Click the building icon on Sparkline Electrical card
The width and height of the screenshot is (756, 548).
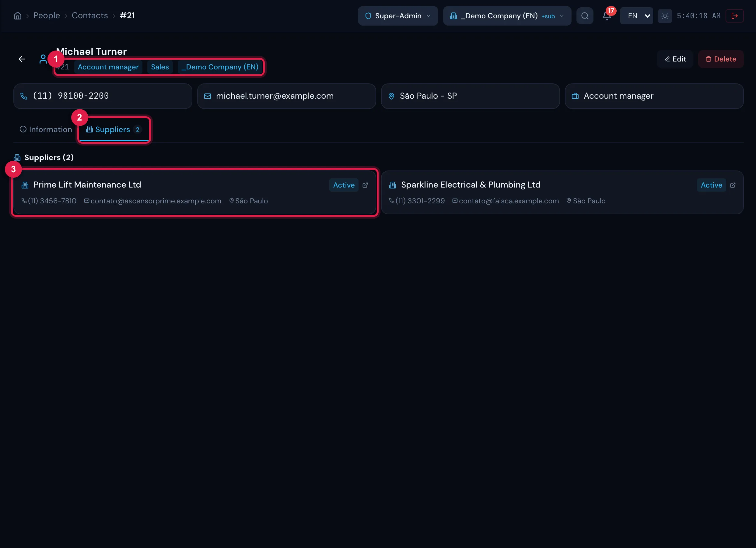coord(393,185)
